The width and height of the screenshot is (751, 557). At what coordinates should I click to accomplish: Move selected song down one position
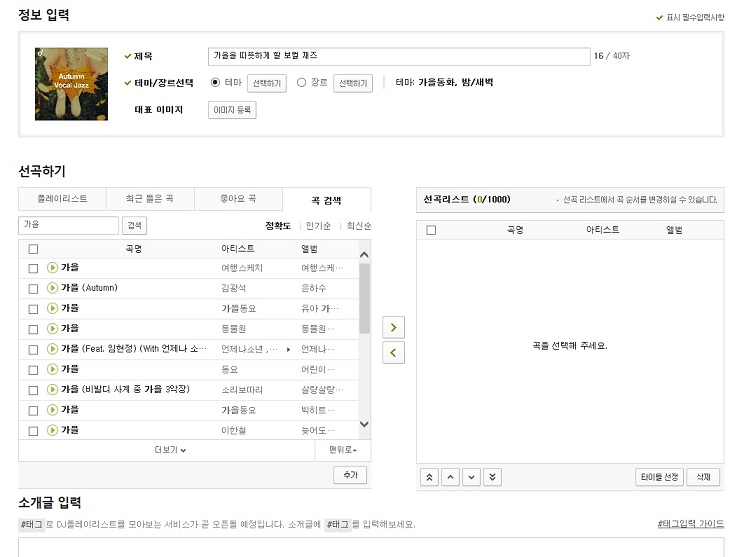click(x=471, y=477)
